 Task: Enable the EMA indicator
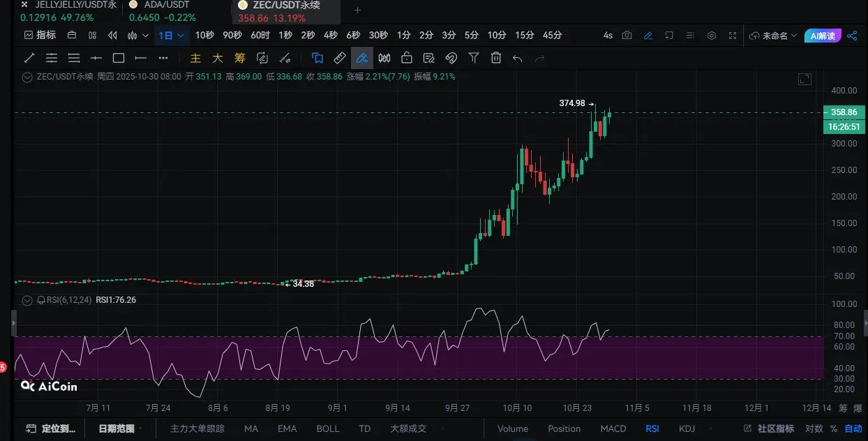tap(287, 428)
